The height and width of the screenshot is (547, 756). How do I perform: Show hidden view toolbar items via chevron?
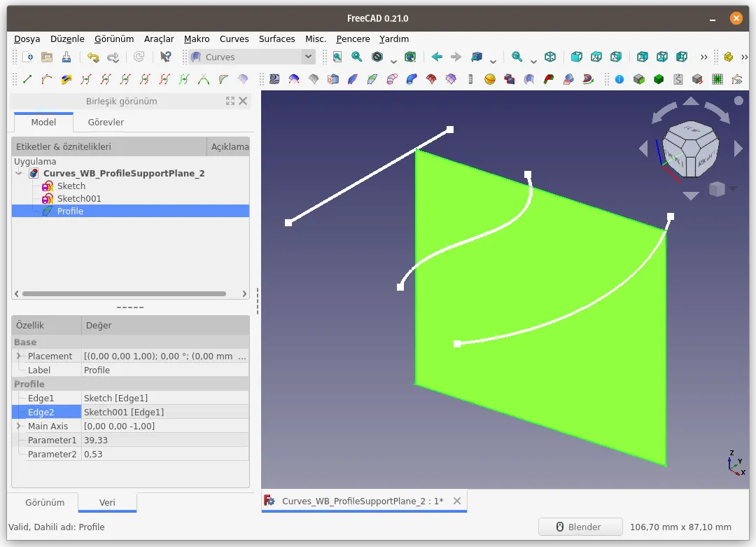coord(704,57)
